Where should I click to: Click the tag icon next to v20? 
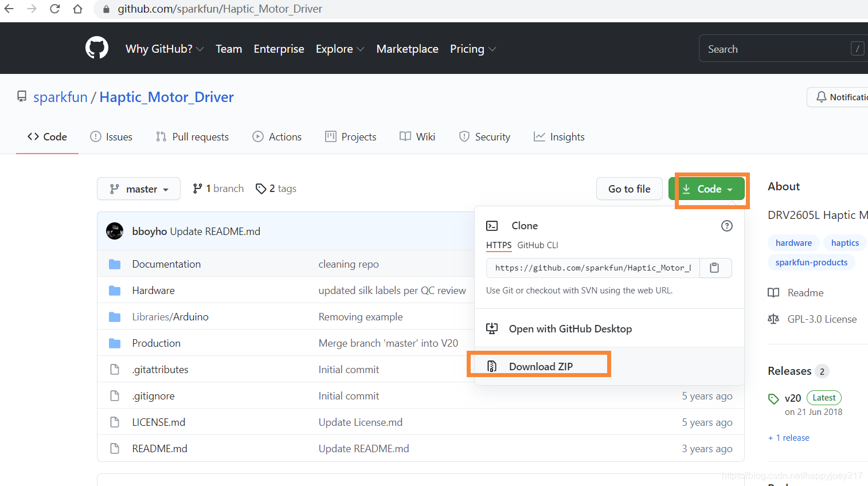point(773,399)
